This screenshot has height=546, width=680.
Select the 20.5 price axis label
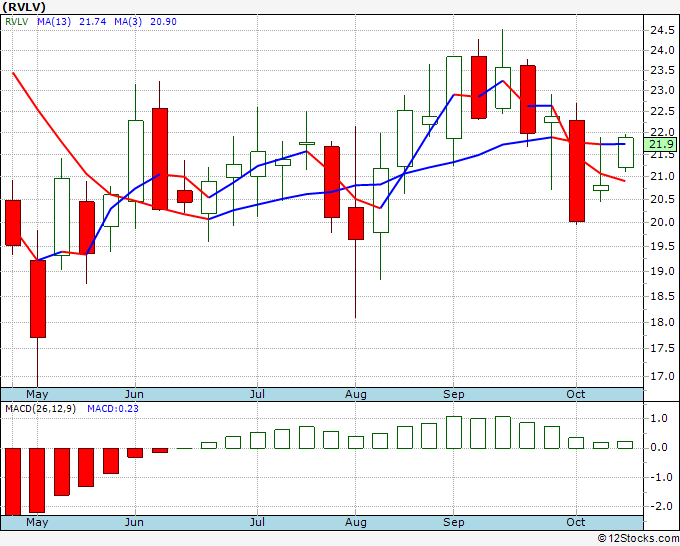coord(662,199)
